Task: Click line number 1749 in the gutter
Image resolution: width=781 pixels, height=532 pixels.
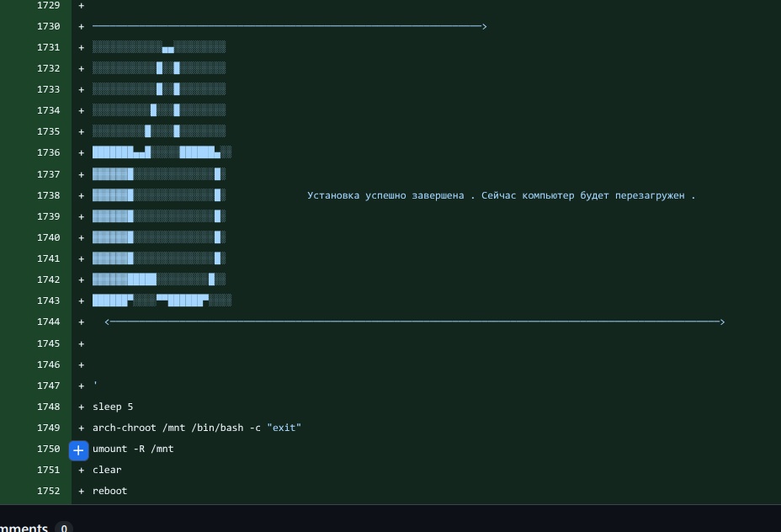Action: (48, 428)
